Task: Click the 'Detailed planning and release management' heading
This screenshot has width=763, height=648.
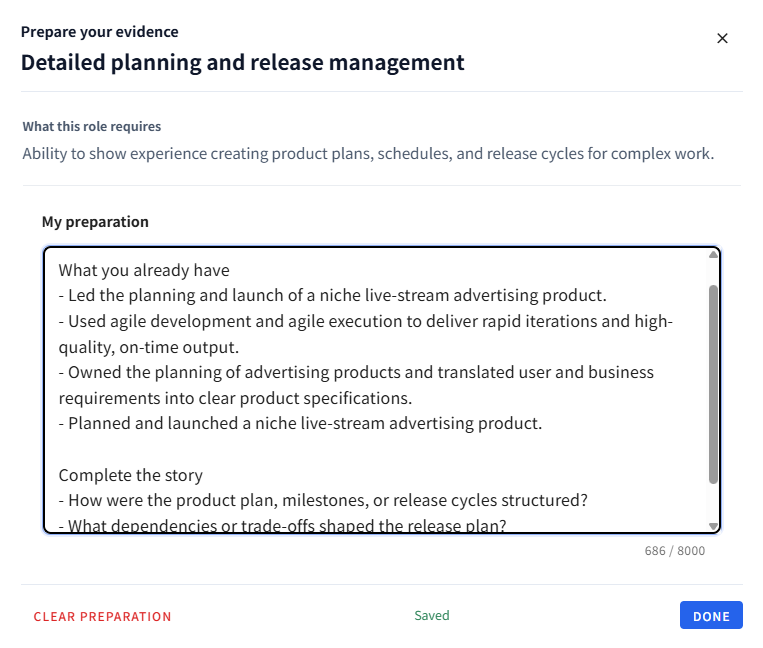Action: click(242, 63)
